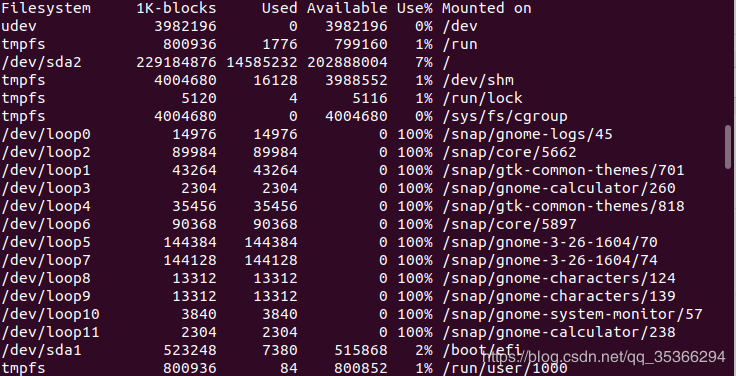The width and height of the screenshot is (736, 376).
Task: Click the '/run/lock' mount point
Action: tap(482, 98)
